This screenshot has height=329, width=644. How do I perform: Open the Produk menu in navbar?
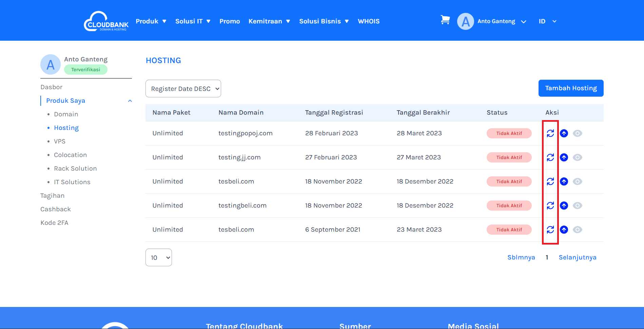coord(151,21)
